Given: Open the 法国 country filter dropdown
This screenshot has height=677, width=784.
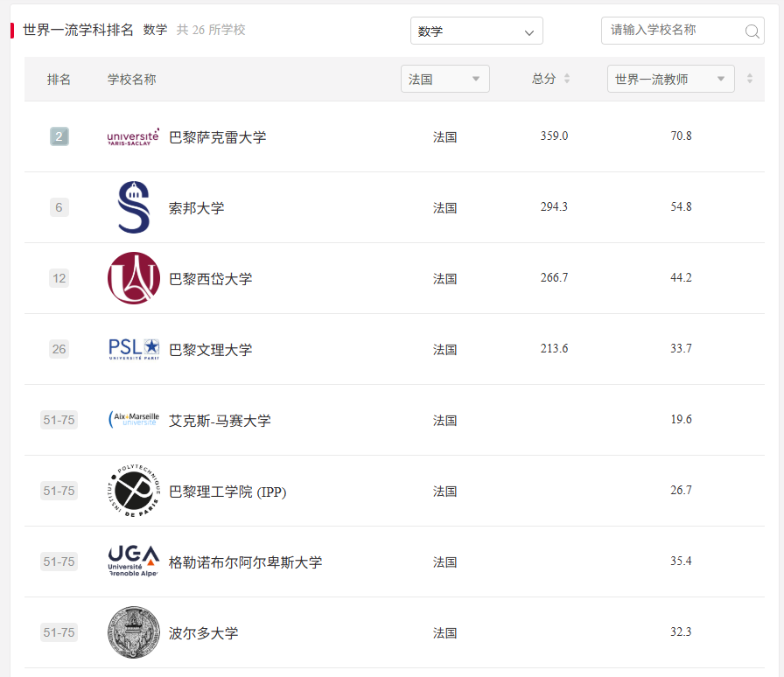Looking at the screenshot, I should [444, 78].
